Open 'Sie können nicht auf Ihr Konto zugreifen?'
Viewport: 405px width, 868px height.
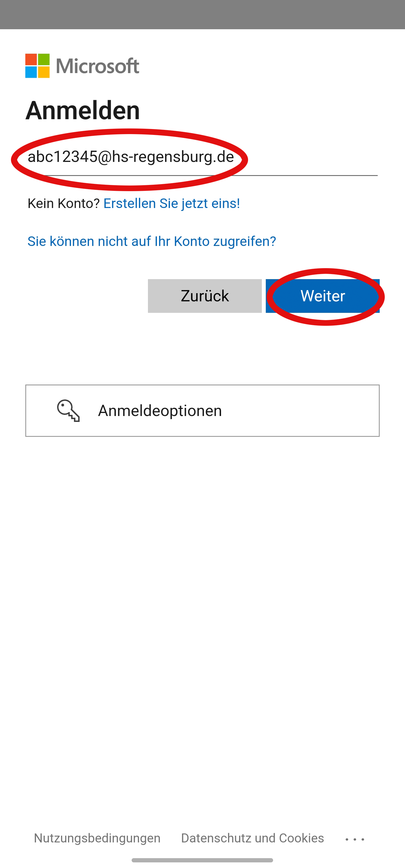[x=152, y=241]
